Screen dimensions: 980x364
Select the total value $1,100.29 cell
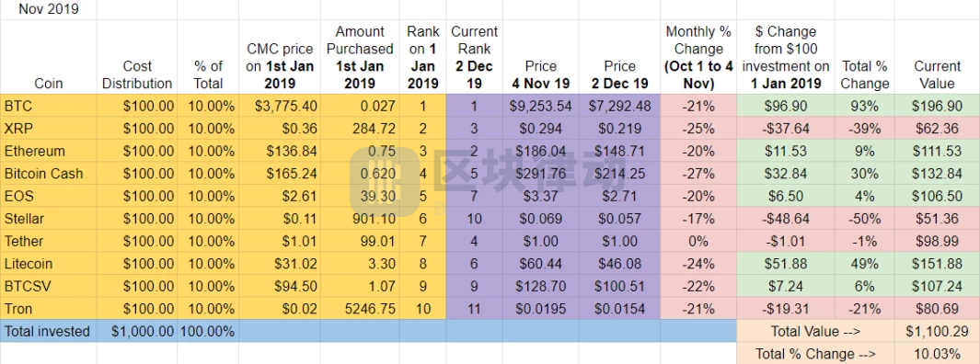click(937, 332)
